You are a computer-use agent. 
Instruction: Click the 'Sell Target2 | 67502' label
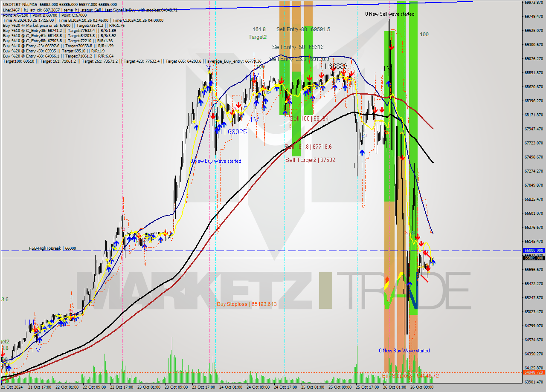310,160
